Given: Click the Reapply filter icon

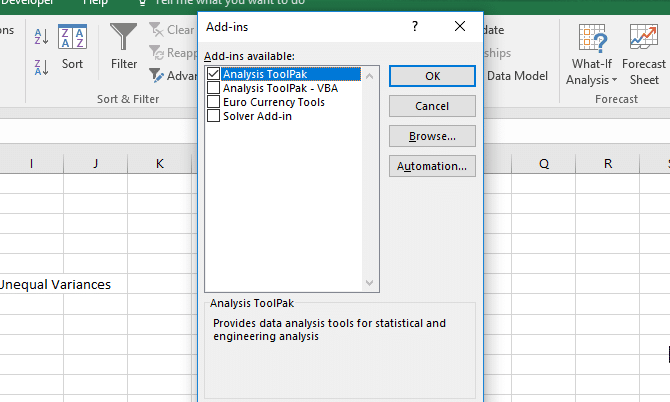Looking at the screenshot, I should (x=156, y=53).
